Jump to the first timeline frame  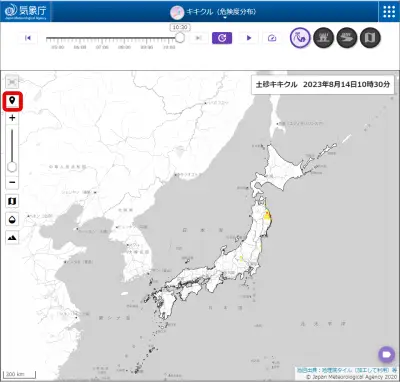pos(28,38)
